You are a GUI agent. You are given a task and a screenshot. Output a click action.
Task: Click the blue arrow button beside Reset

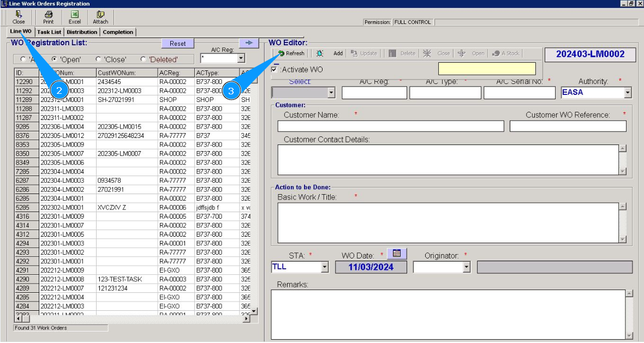tap(248, 43)
